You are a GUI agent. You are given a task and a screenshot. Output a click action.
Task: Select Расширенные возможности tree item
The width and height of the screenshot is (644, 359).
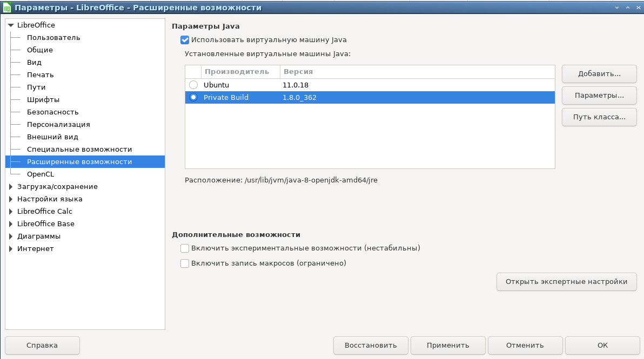coord(85,161)
